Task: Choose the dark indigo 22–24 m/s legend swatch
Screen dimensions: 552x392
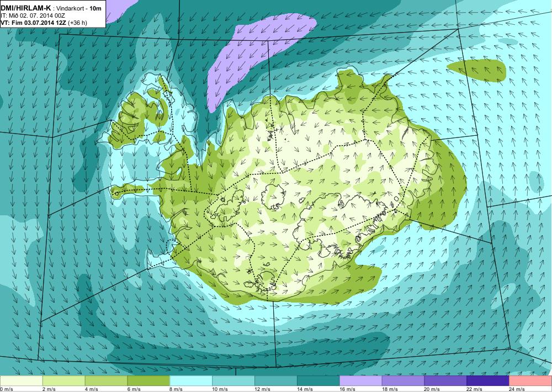Action: click(488, 381)
